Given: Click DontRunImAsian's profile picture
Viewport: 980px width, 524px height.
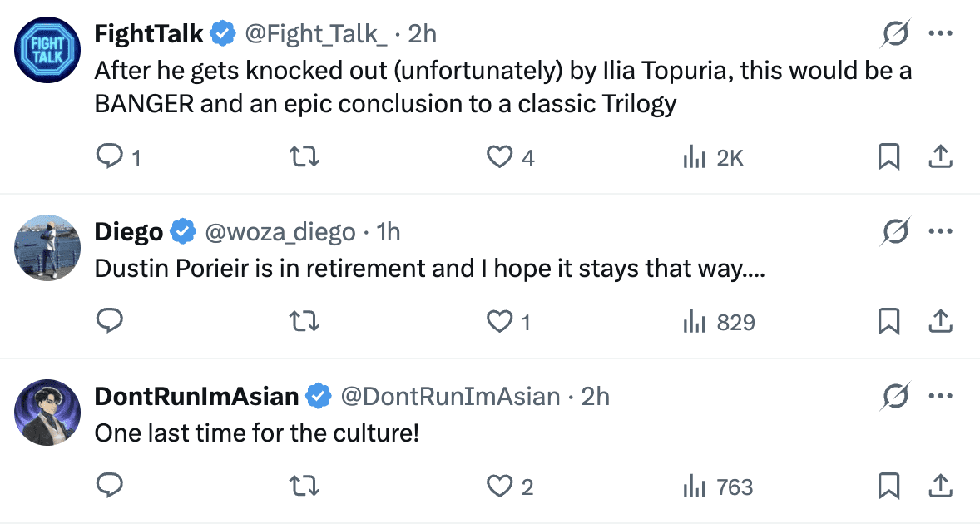Looking at the screenshot, I should click(48, 414).
